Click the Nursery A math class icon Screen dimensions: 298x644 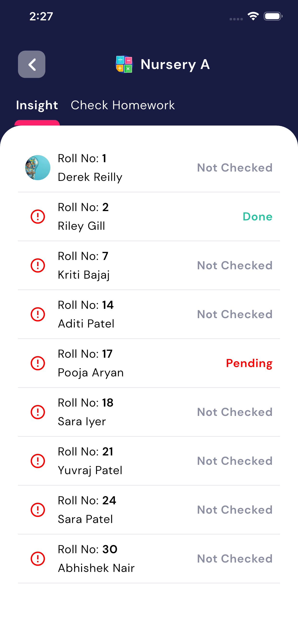click(x=124, y=64)
